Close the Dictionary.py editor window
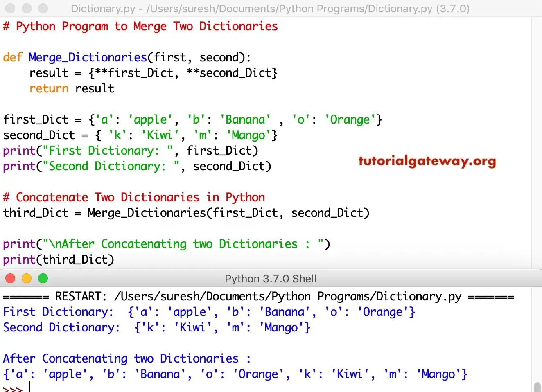This screenshot has width=542, height=392. click(11, 8)
